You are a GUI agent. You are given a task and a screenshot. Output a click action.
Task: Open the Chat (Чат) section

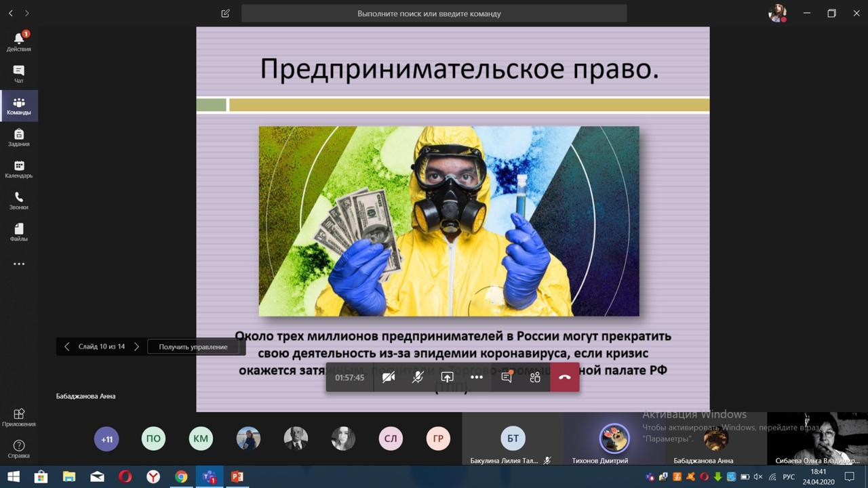tap(19, 74)
